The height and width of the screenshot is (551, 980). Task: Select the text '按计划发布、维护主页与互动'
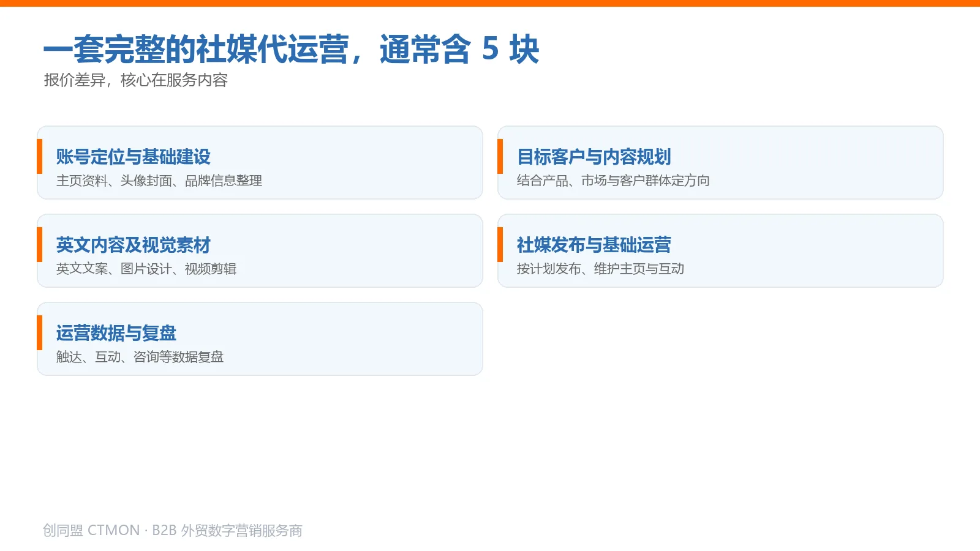(600, 269)
